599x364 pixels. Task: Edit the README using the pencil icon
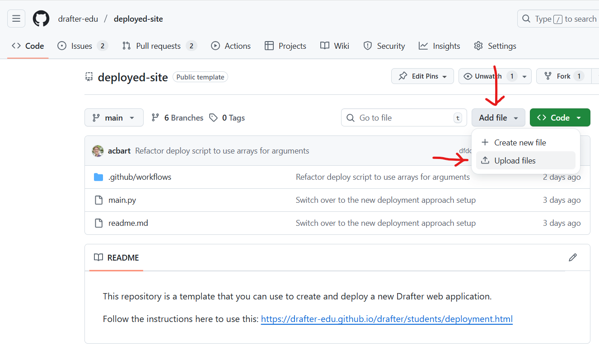tap(573, 257)
